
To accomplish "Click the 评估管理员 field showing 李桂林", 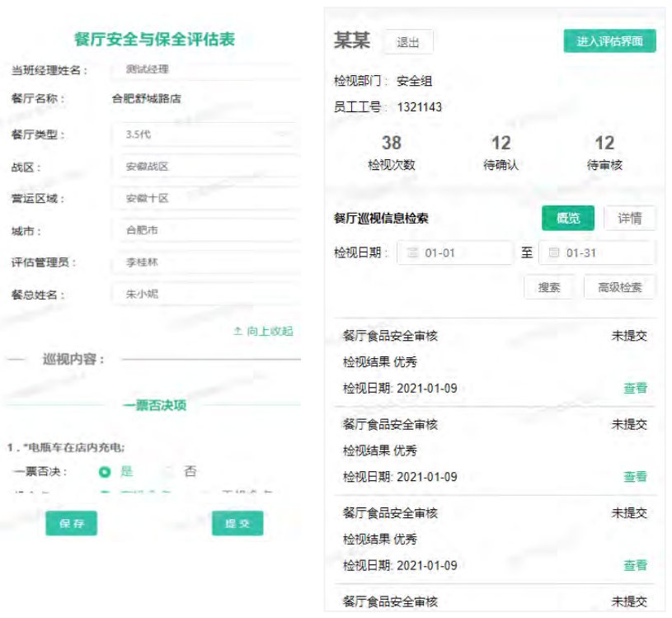I will 204,262.
